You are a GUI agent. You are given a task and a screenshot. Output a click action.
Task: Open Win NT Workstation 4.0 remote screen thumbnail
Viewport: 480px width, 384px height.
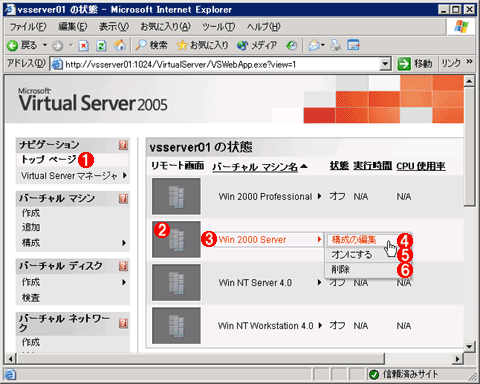click(x=176, y=325)
